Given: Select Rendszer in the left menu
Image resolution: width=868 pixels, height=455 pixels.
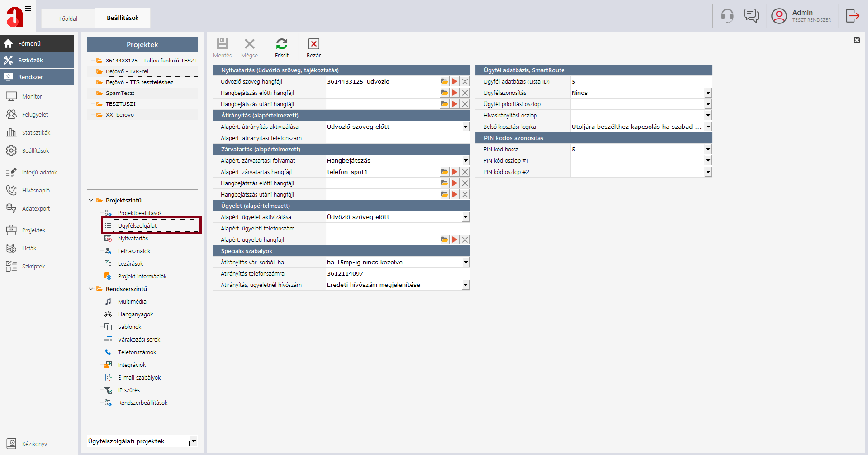Looking at the screenshot, I should pos(37,77).
